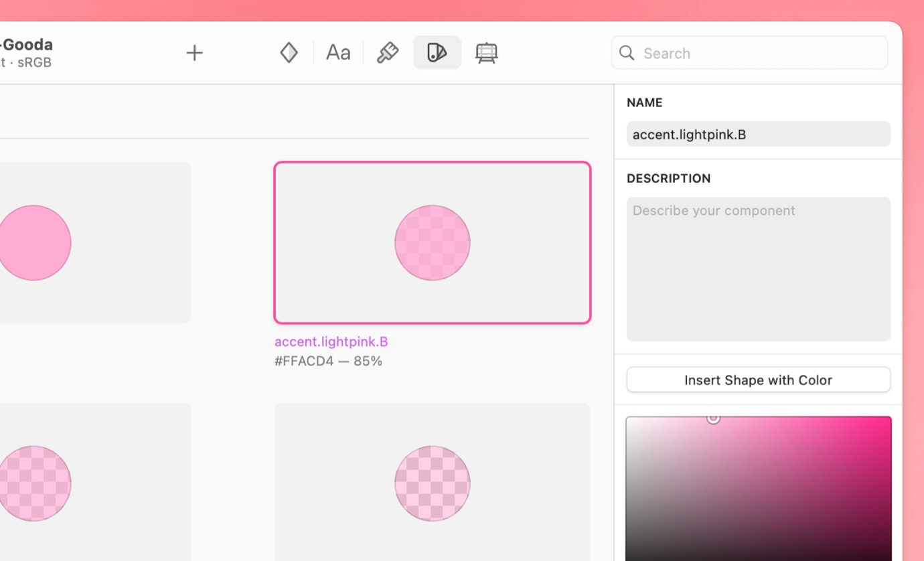Select the solid pink swatch tile

[94, 242]
